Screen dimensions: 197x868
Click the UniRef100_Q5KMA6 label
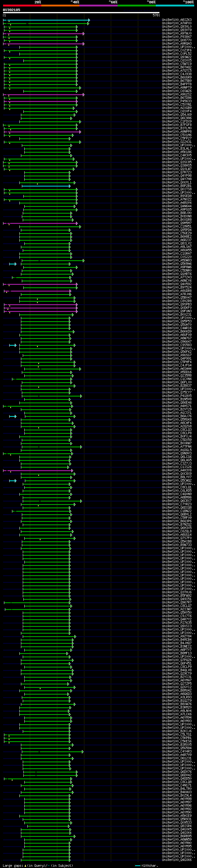tap(176, 264)
